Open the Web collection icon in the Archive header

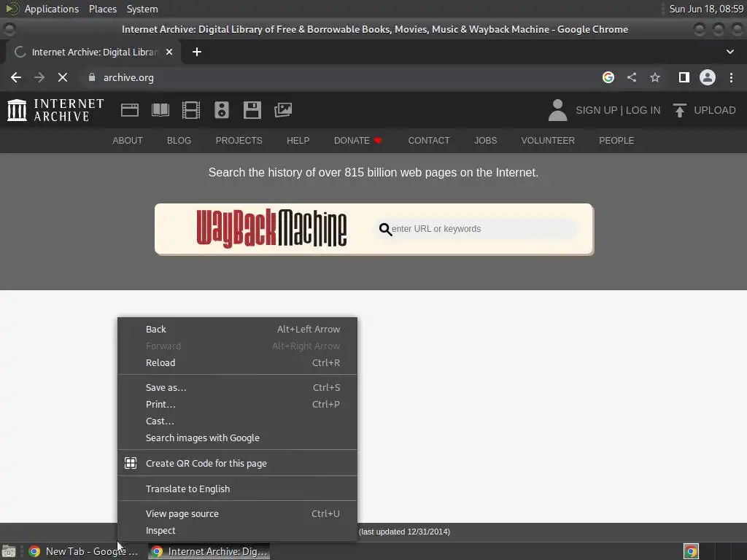click(x=130, y=110)
